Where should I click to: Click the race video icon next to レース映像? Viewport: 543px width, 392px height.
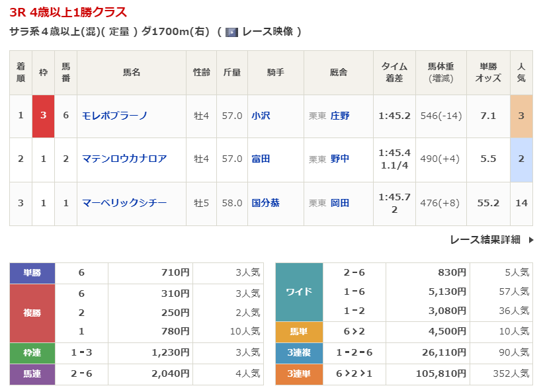(231, 32)
